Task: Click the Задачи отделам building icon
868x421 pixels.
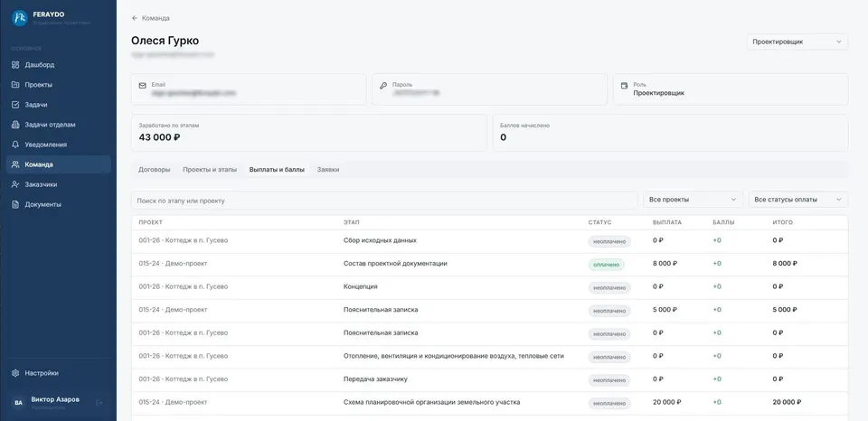Action: pyautogui.click(x=15, y=125)
